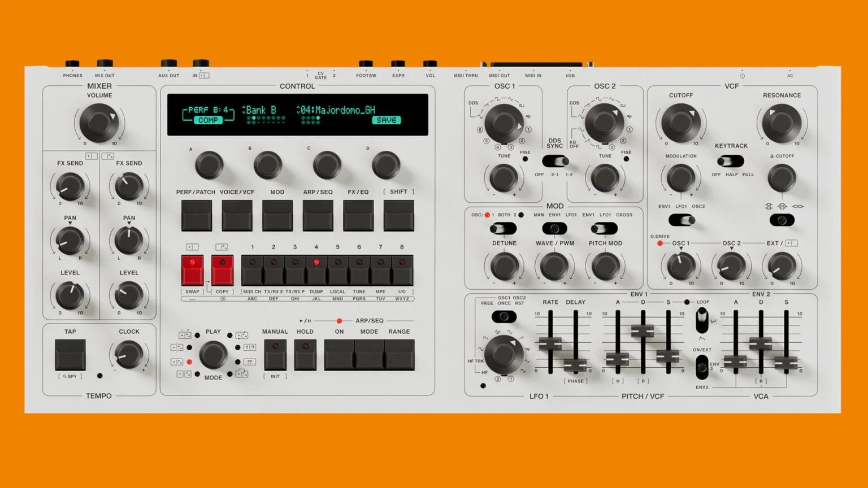
Task: Click 'Bank B' on the display
Action: coord(261,110)
